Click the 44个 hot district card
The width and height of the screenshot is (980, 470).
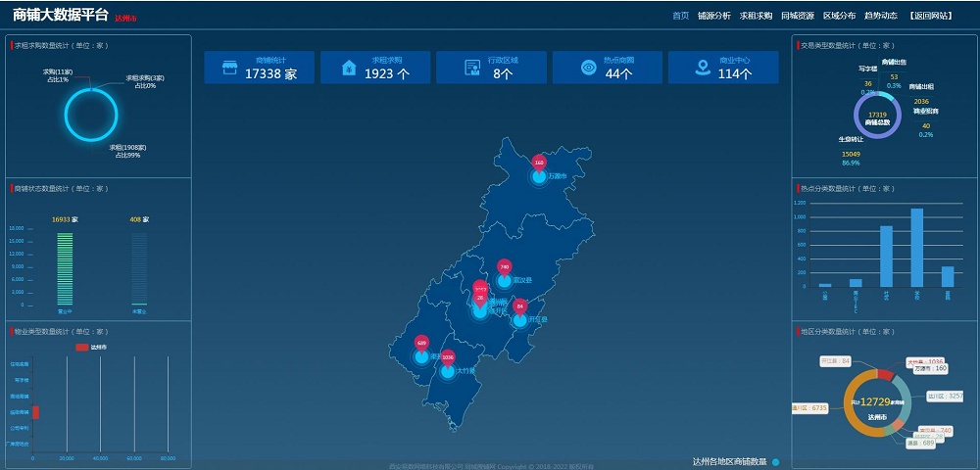tap(608, 68)
